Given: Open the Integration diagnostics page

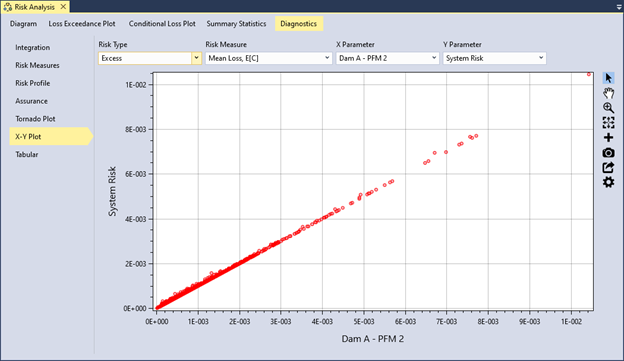Looking at the screenshot, I should coord(33,47).
